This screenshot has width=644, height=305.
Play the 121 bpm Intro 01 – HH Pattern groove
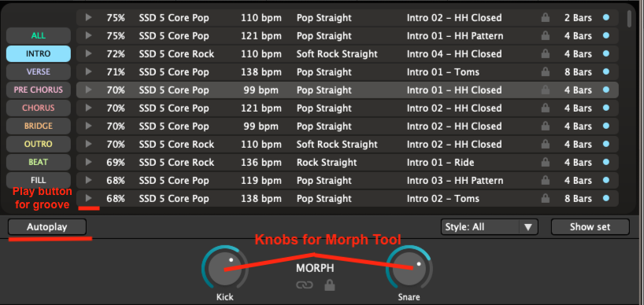(x=88, y=35)
